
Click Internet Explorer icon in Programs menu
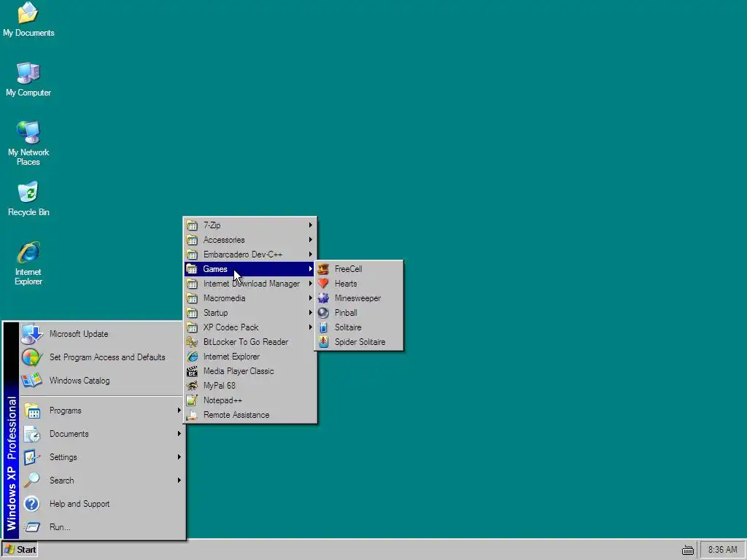[192, 357]
